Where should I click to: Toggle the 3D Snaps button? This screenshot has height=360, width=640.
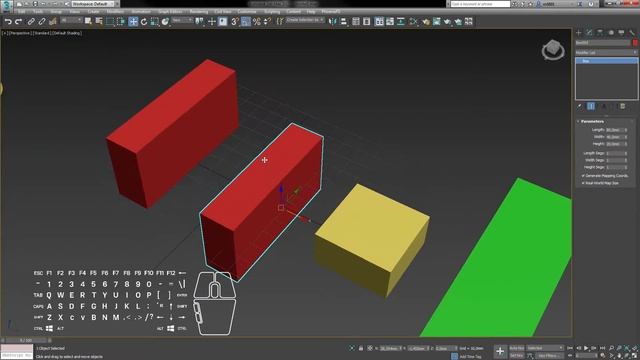click(235, 22)
